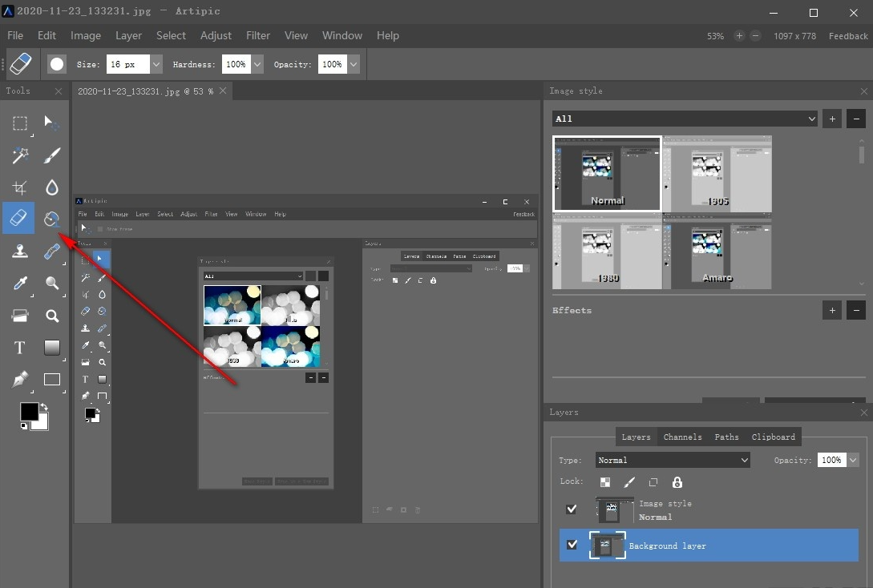Screen dimensions: 873x588
Task: Select the Dodge tool
Action: (x=52, y=283)
